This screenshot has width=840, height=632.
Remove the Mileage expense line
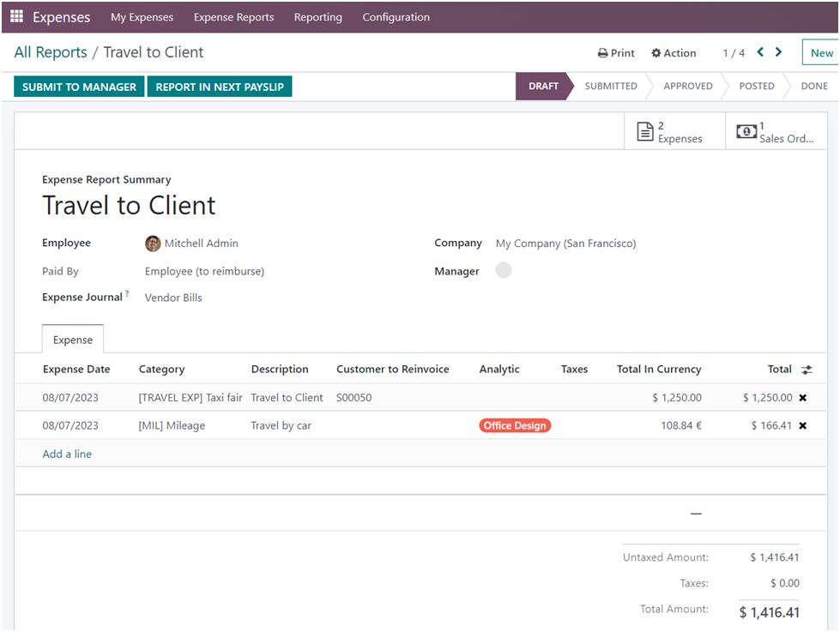[x=803, y=425]
